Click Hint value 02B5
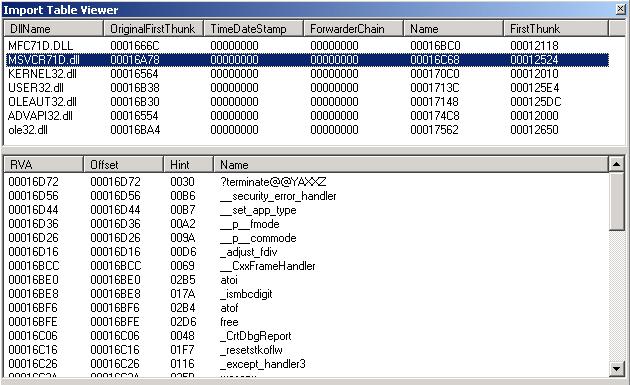Viewport: 630px width, 385px height. [x=183, y=280]
